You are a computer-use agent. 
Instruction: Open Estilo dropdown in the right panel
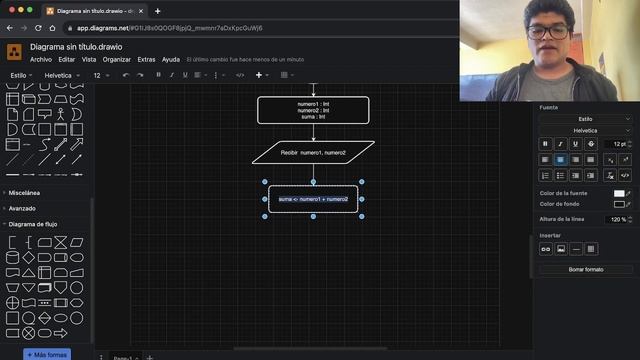(x=585, y=119)
